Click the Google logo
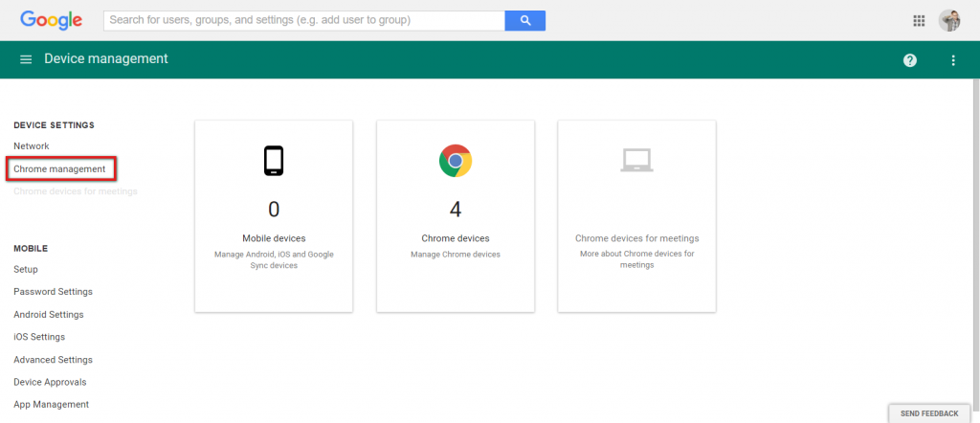Screen dimensions: 980x423 tap(52, 20)
